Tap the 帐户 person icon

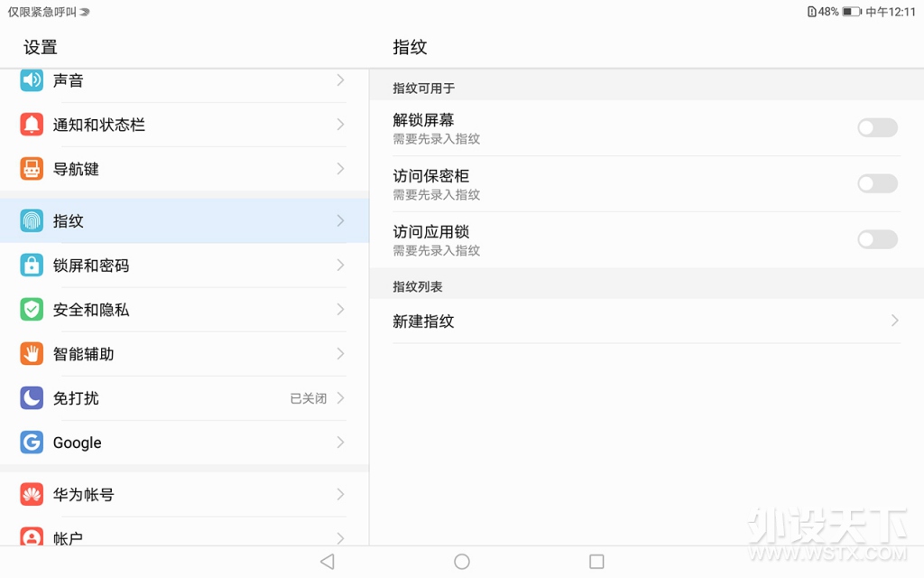click(32, 536)
